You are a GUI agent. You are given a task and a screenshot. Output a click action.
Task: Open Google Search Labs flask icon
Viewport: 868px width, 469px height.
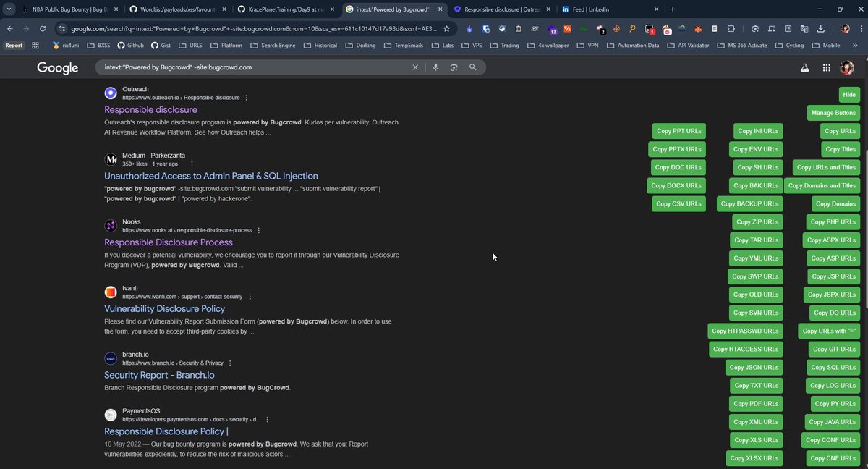pyautogui.click(x=804, y=67)
